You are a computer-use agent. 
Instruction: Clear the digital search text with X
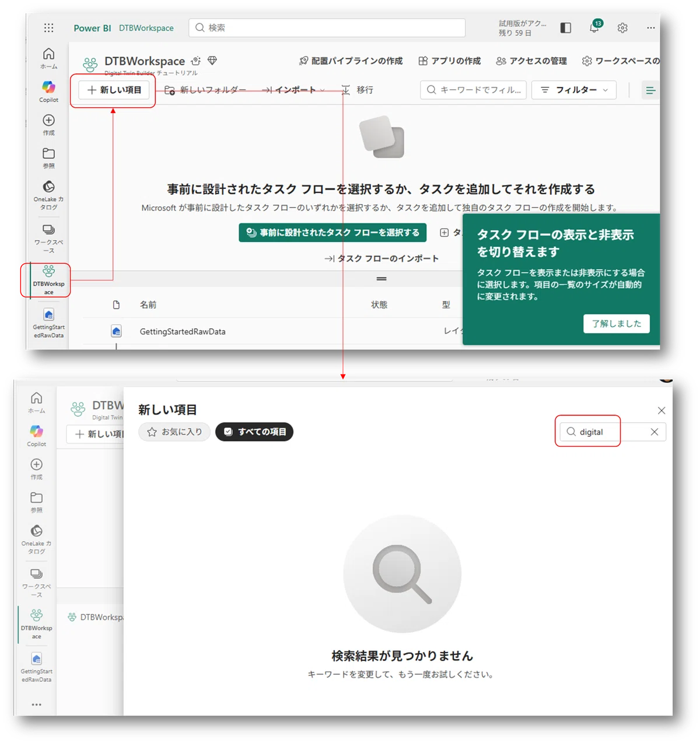pyautogui.click(x=654, y=432)
